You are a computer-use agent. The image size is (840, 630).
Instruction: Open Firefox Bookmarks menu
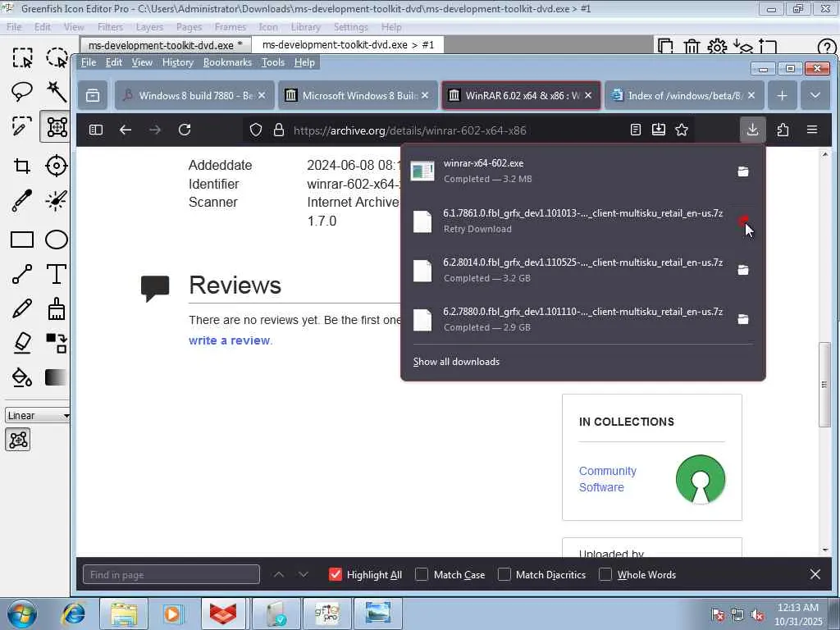(227, 62)
